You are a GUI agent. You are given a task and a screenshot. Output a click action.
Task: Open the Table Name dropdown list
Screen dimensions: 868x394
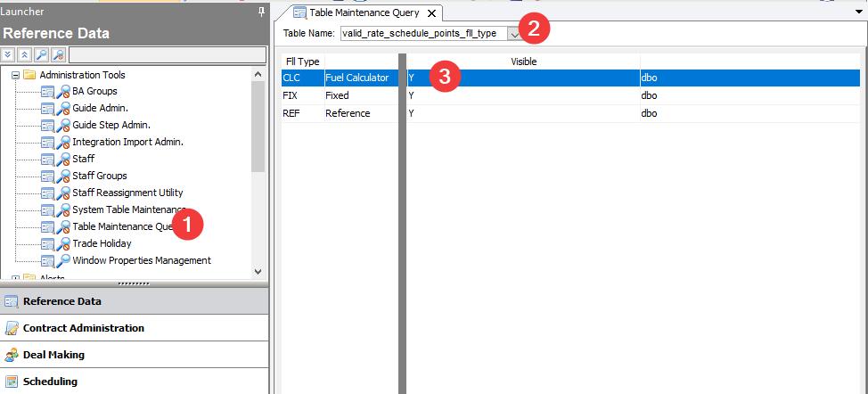(514, 33)
